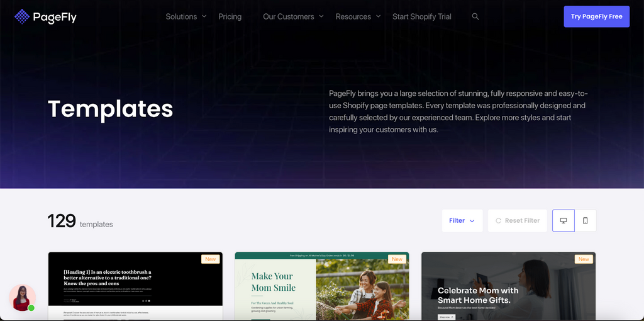The height and width of the screenshot is (321, 644).
Task: Open the Filter dropdown
Action: pos(462,221)
